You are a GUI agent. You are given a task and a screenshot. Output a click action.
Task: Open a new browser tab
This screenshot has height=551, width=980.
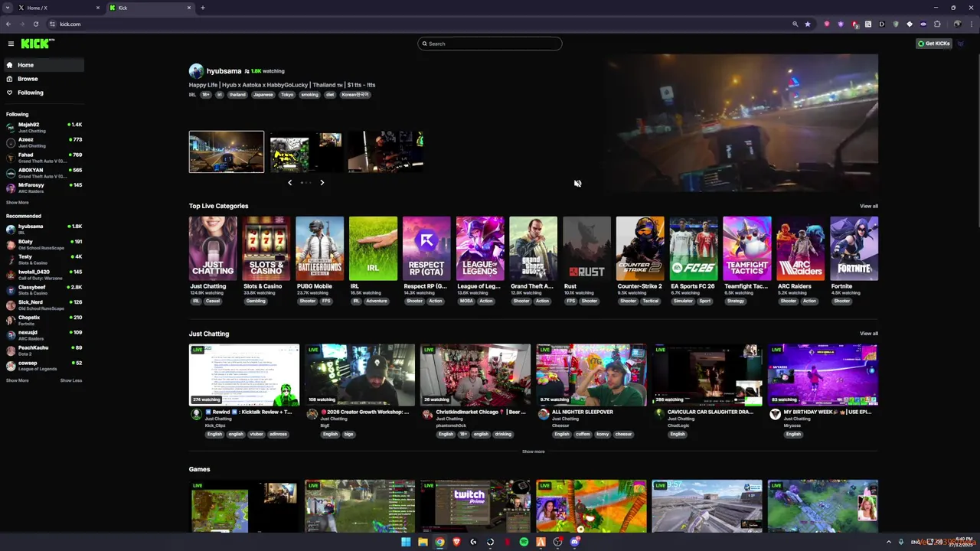click(x=203, y=8)
